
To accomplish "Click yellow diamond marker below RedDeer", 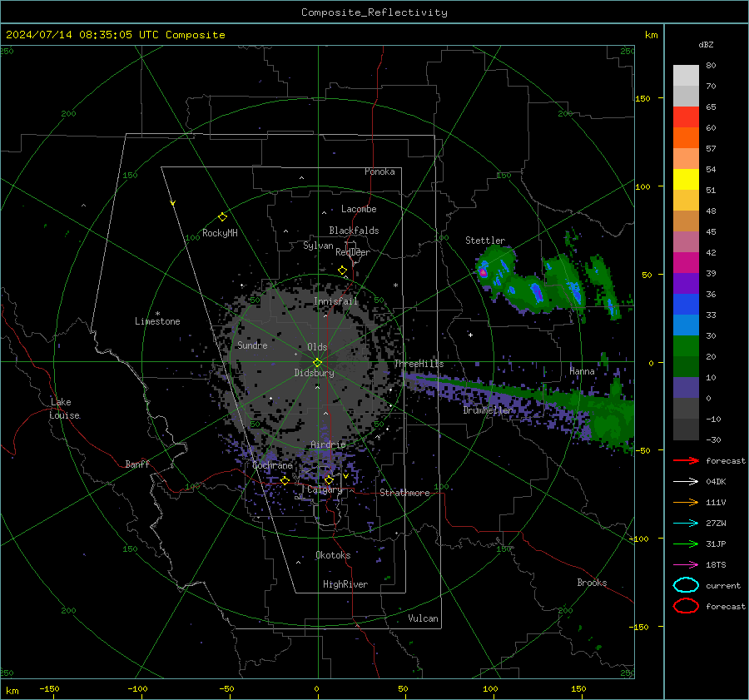I will [x=342, y=270].
